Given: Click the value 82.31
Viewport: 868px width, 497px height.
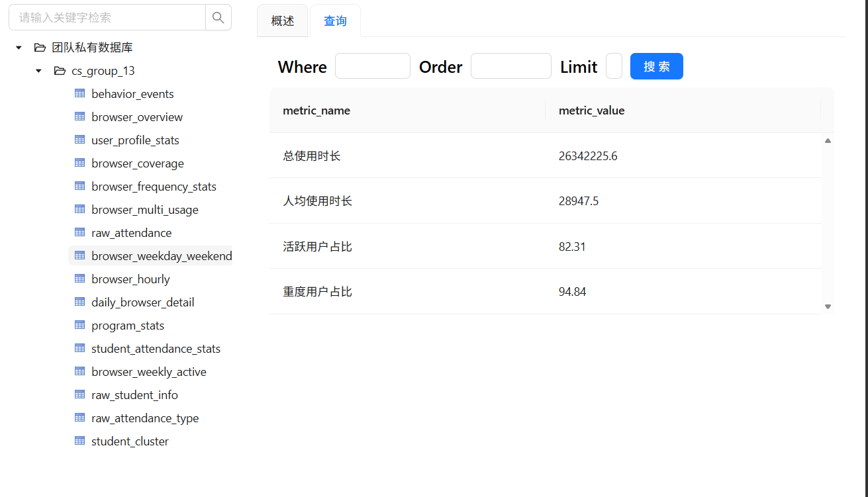Looking at the screenshot, I should point(572,247).
